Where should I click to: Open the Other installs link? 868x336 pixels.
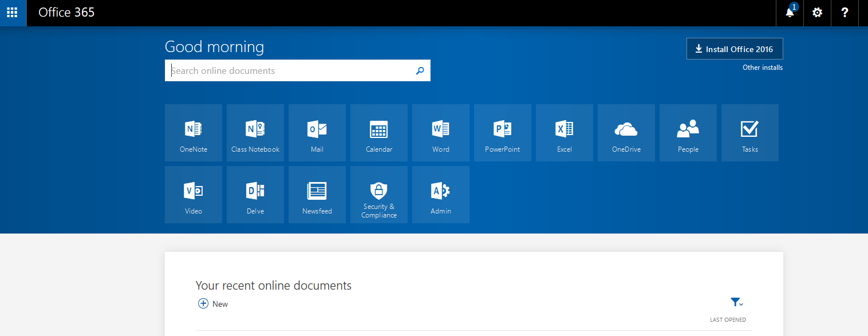763,68
